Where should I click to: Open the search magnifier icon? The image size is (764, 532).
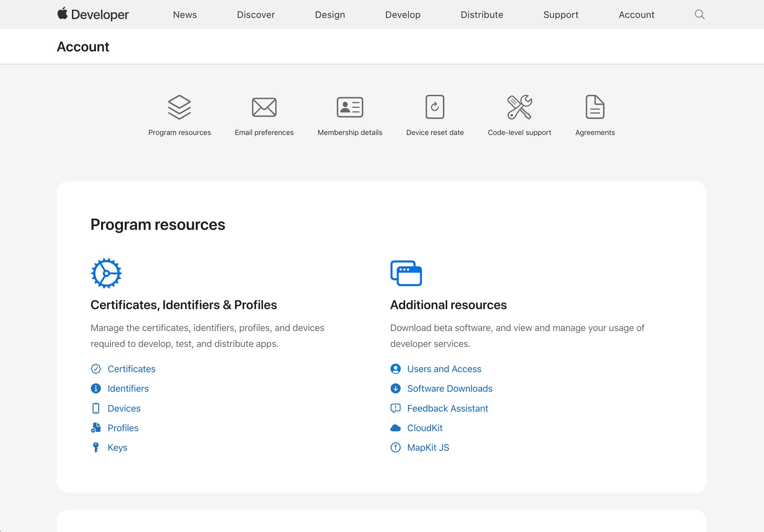699,14
